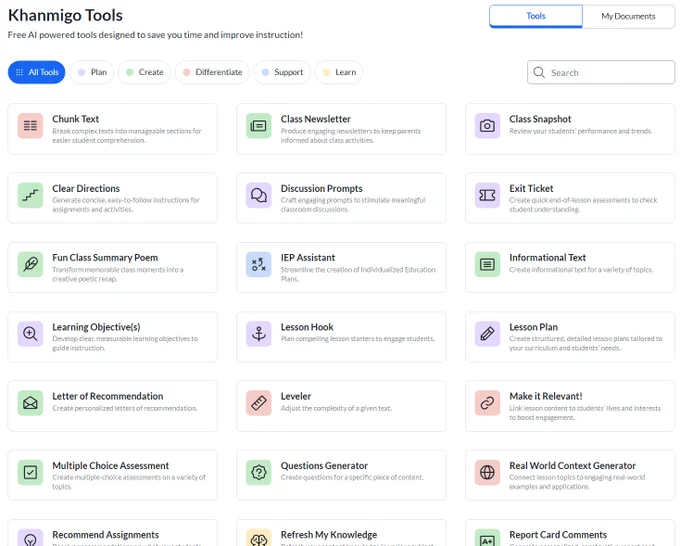Click the Recommend Assignments lightbulb icon
This screenshot has width=680, height=546.
point(30,538)
